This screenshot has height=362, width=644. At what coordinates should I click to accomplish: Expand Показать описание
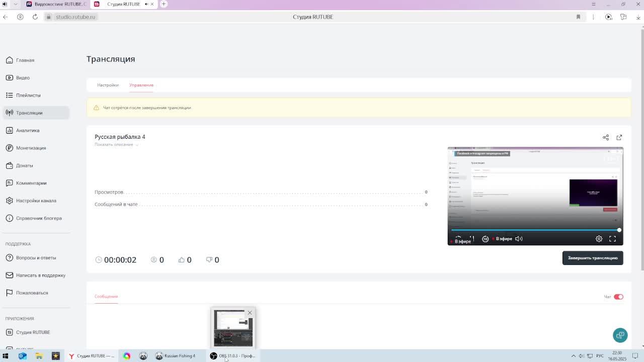click(x=116, y=145)
